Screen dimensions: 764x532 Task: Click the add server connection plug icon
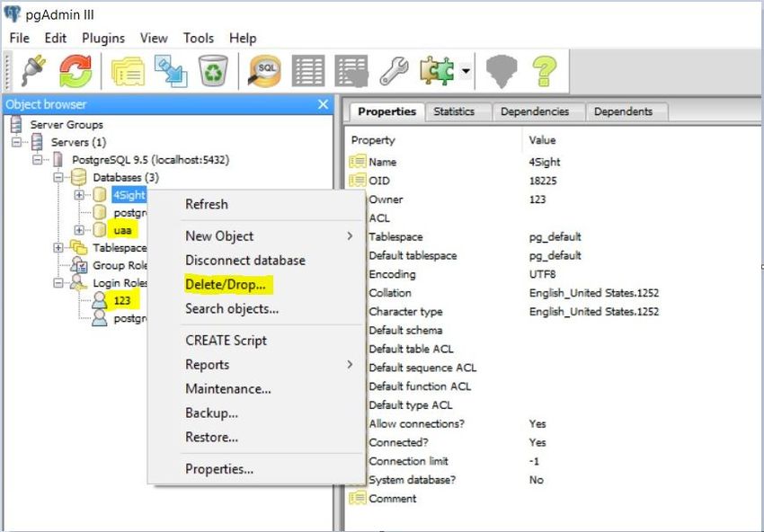(32, 72)
